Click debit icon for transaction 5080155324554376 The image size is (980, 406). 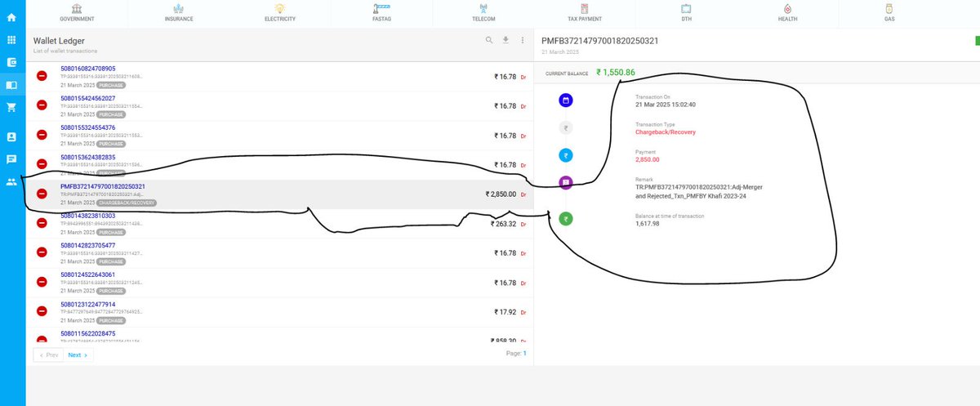coord(42,135)
